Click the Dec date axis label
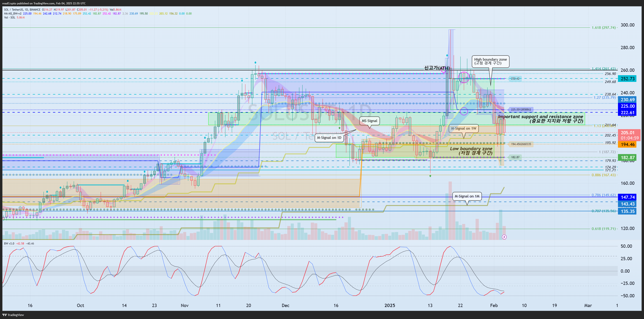644x319 pixels. click(285, 305)
